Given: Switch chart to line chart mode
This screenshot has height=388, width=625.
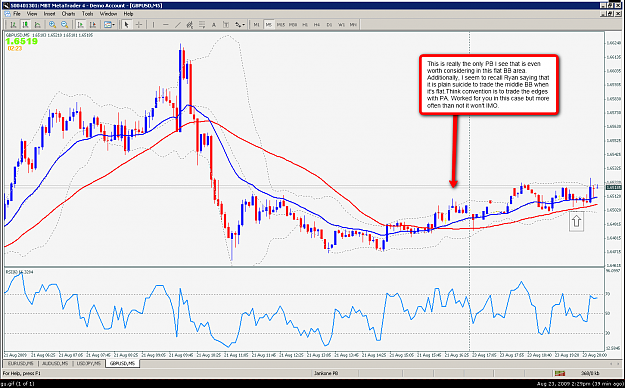Looking at the screenshot, I should pyautogui.click(x=37, y=25).
